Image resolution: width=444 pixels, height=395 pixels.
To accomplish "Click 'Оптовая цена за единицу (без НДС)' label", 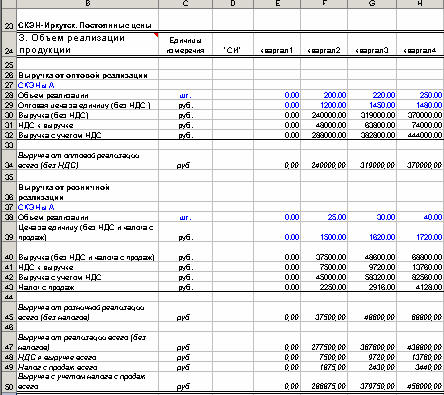I will (84, 105).
